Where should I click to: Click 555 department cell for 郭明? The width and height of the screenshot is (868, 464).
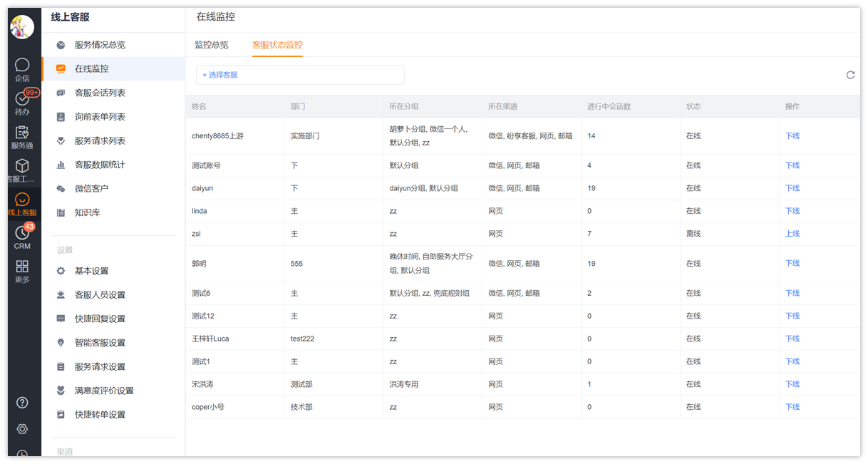click(296, 264)
